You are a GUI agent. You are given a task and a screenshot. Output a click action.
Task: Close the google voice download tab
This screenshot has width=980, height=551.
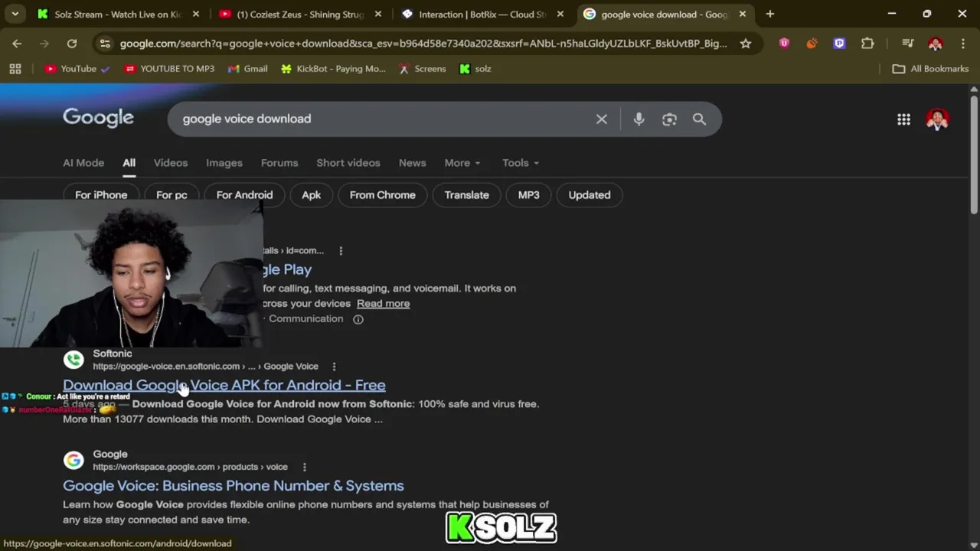742,14
